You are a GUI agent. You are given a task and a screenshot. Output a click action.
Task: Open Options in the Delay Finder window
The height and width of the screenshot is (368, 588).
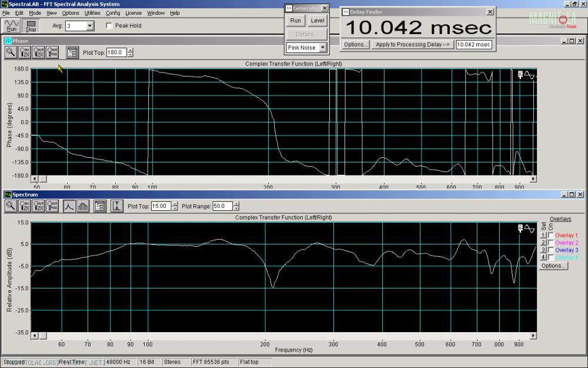pos(356,44)
